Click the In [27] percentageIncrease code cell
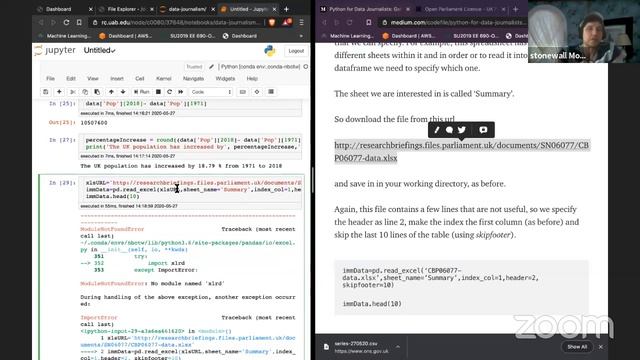 (x=191, y=143)
